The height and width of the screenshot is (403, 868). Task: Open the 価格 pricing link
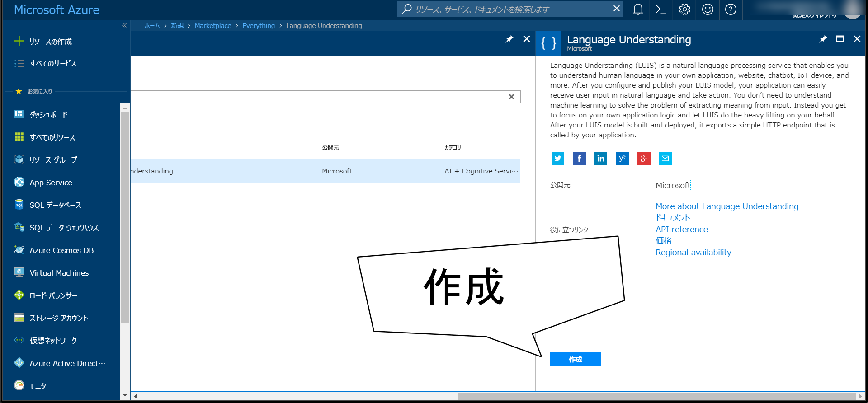click(664, 241)
